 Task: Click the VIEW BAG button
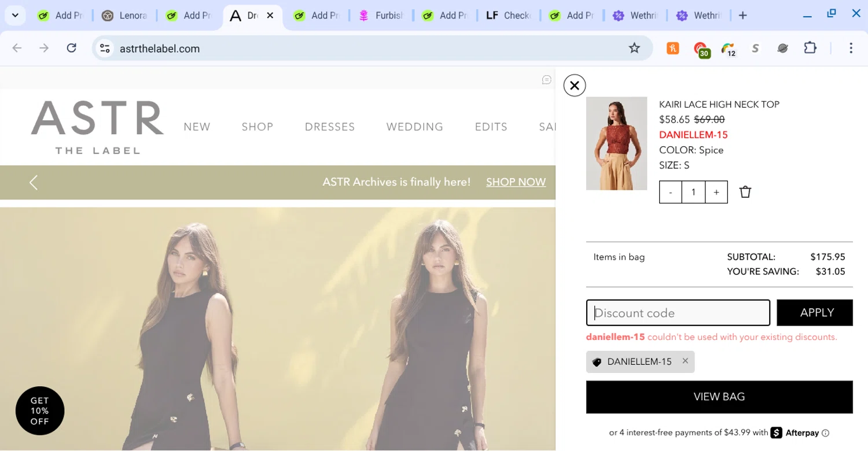pos(719,397)
